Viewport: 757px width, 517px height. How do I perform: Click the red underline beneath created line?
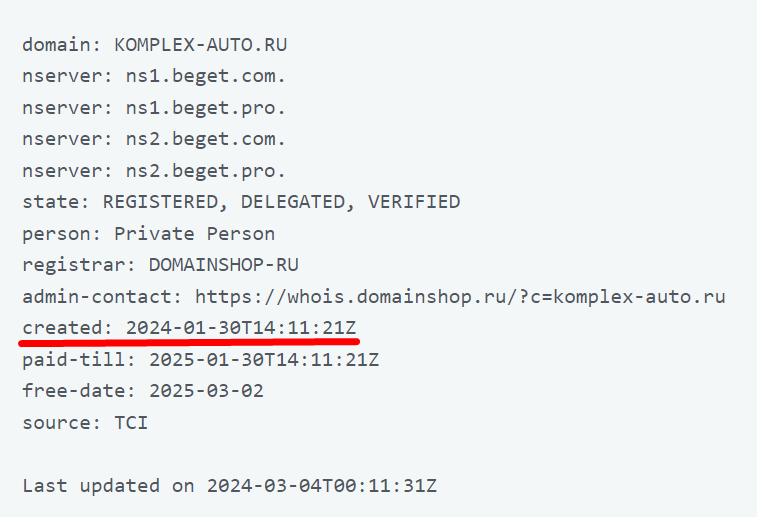tap(188, 342)
